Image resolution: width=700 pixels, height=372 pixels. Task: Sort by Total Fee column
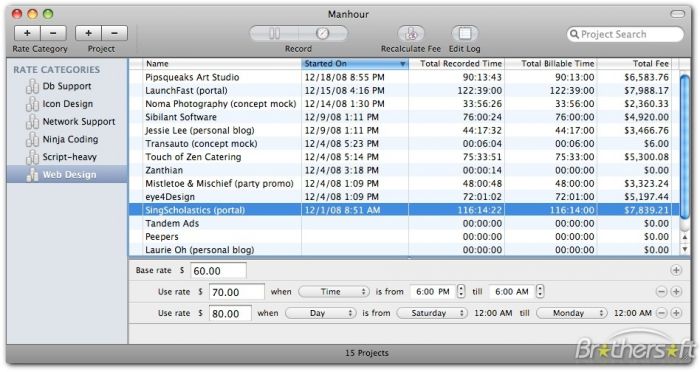634,64
